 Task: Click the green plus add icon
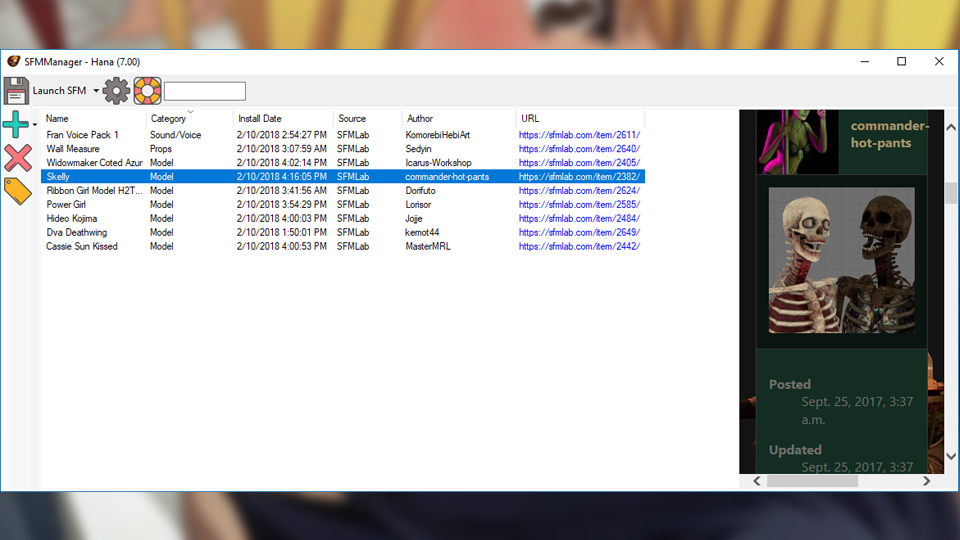pos(15,124)
